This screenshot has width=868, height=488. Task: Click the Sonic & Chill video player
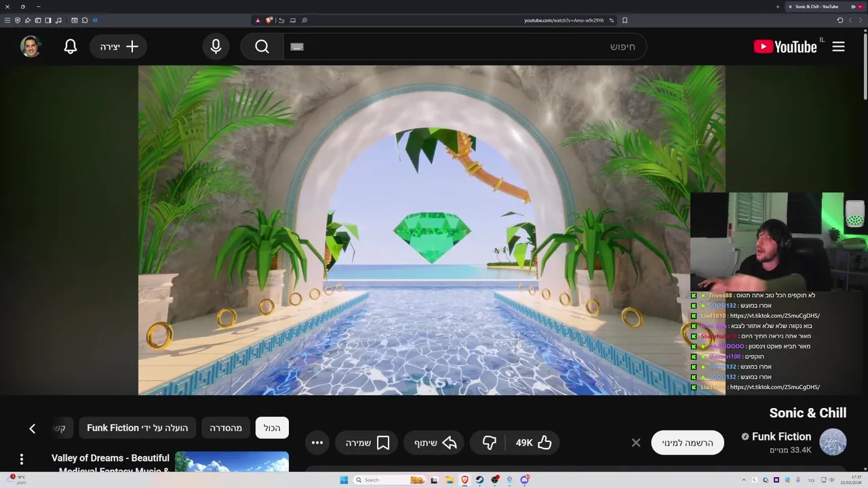432,230
